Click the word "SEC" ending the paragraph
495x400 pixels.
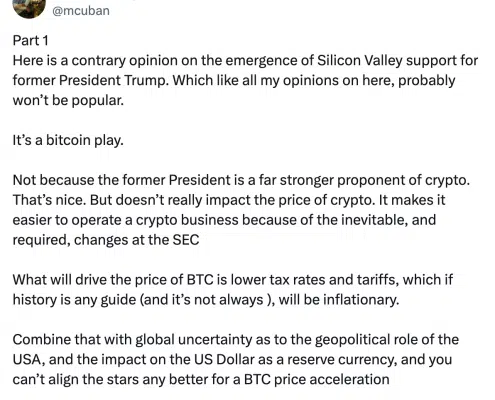point(186,240)
